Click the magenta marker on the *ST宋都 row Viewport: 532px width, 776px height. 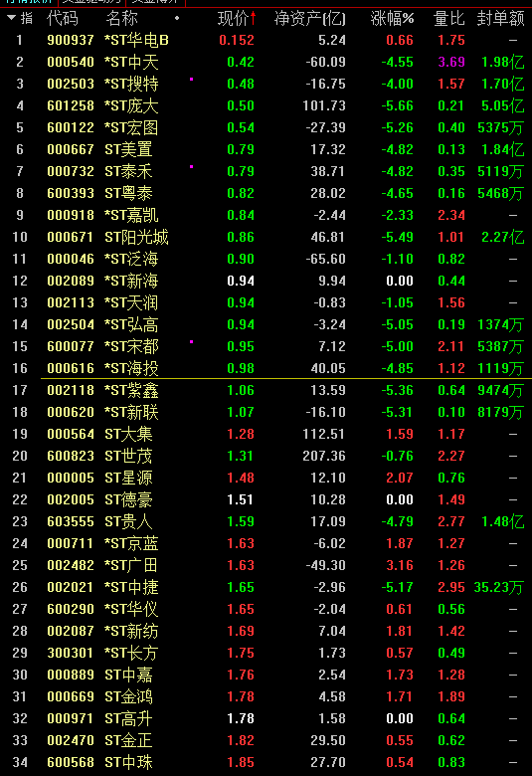(x=192, y=341)
